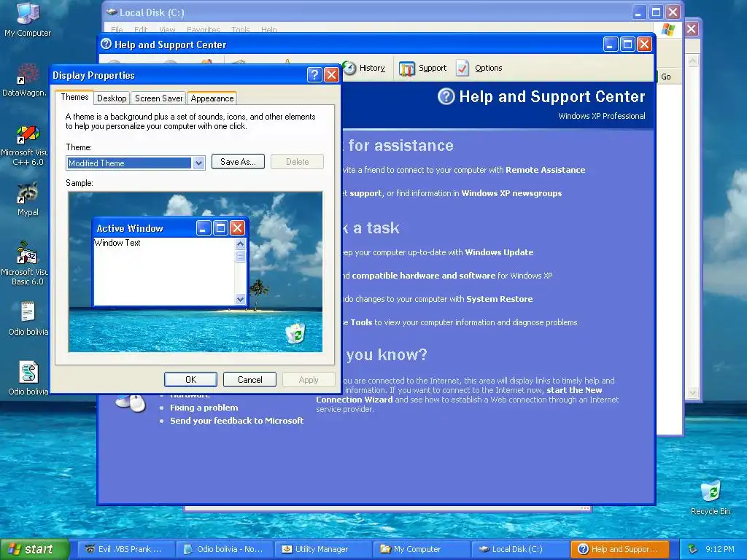
Task: Open the System Restore link
Action: click(x=499, y=299)
